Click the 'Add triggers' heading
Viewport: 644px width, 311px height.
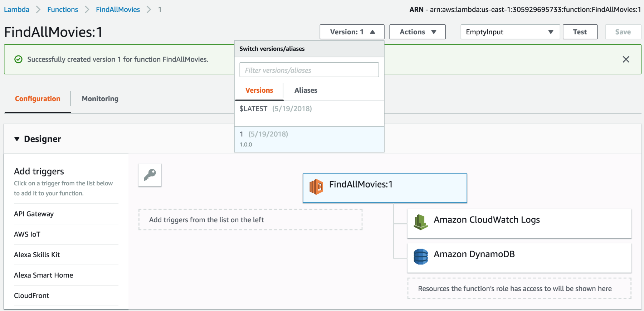click(39, 171)
